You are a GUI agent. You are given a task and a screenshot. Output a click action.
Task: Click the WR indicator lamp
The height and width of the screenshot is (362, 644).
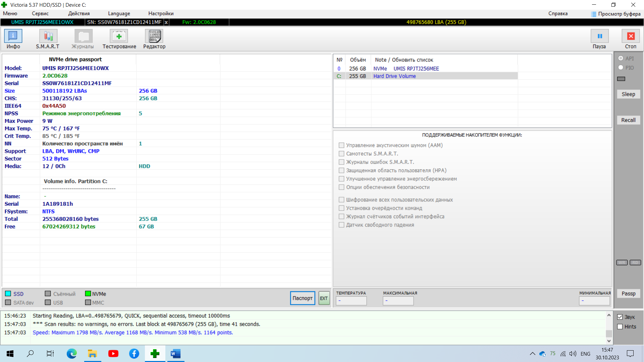622,262
